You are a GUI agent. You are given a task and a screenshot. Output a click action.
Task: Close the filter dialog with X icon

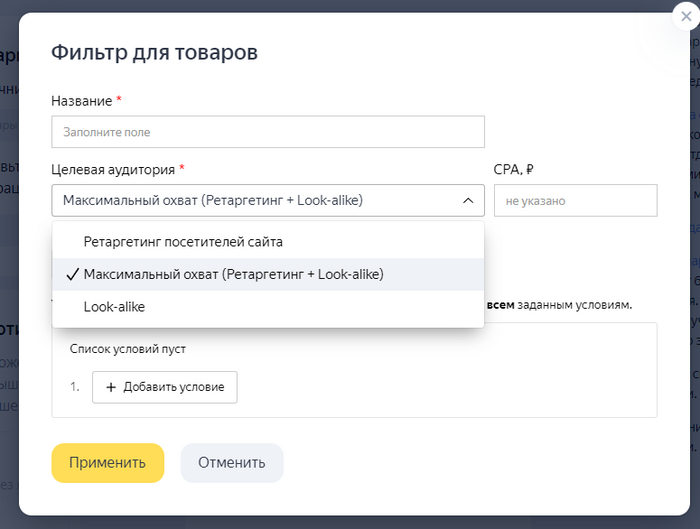point(686,16)
